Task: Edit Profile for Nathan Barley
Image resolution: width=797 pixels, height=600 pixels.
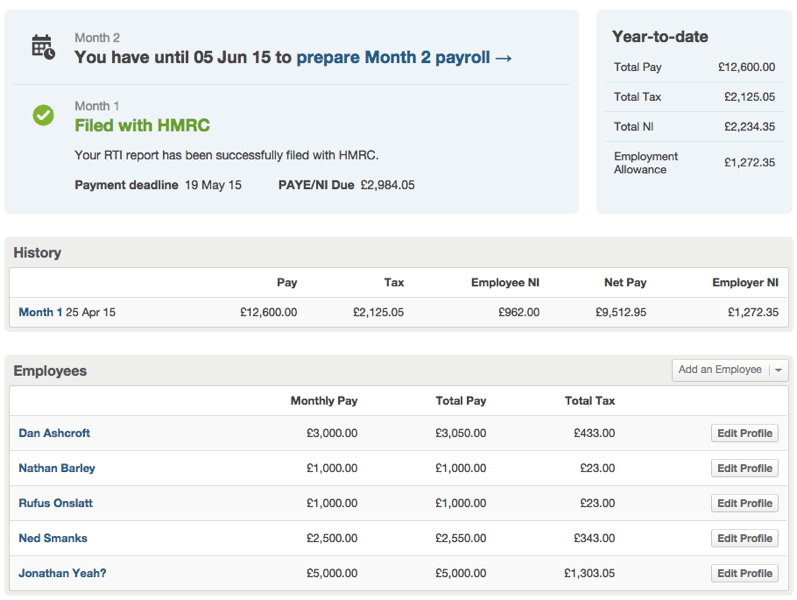Action: [x=744, y=468]
